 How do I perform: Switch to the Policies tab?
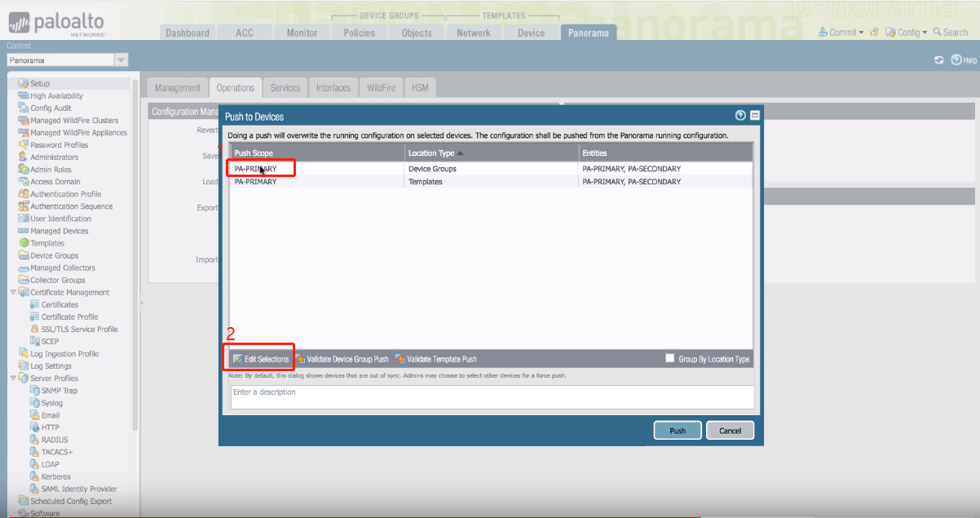(x=359, y=33)
